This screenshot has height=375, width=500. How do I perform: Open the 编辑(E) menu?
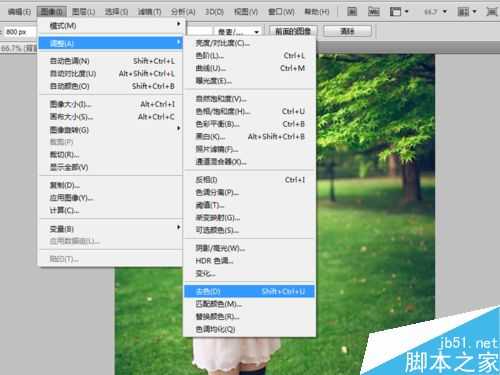coord(19,12)
